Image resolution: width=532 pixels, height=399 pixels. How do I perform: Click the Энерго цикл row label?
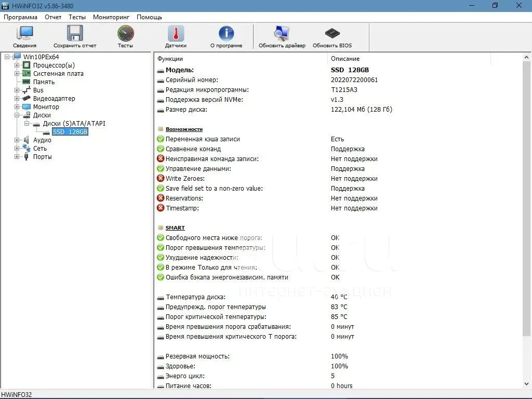185,376
